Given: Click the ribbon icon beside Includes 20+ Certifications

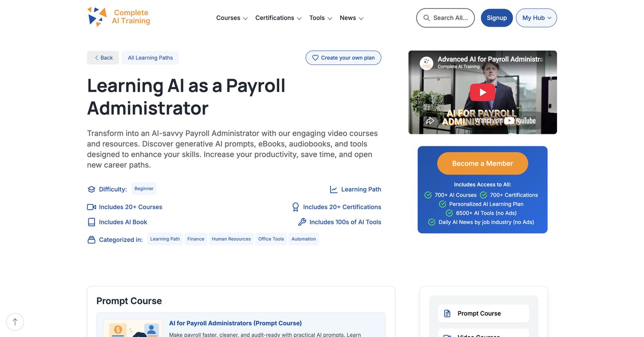Looking at the screenshot, I should 296,207.
